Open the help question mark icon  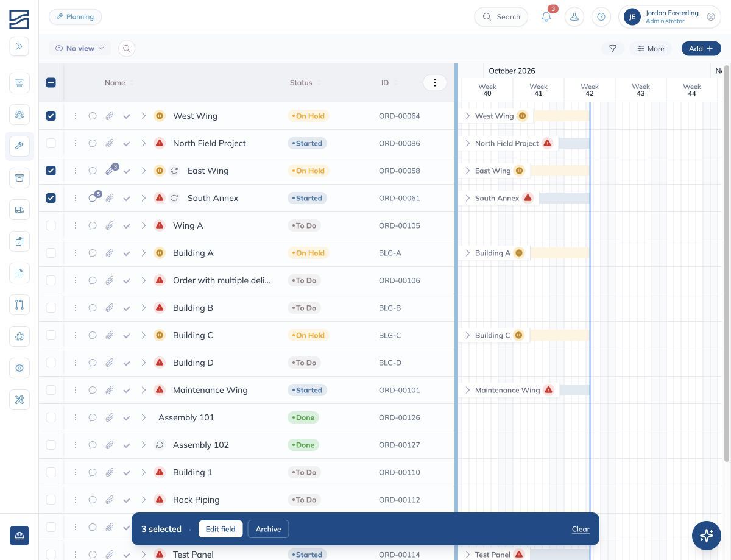pos(601,17)
